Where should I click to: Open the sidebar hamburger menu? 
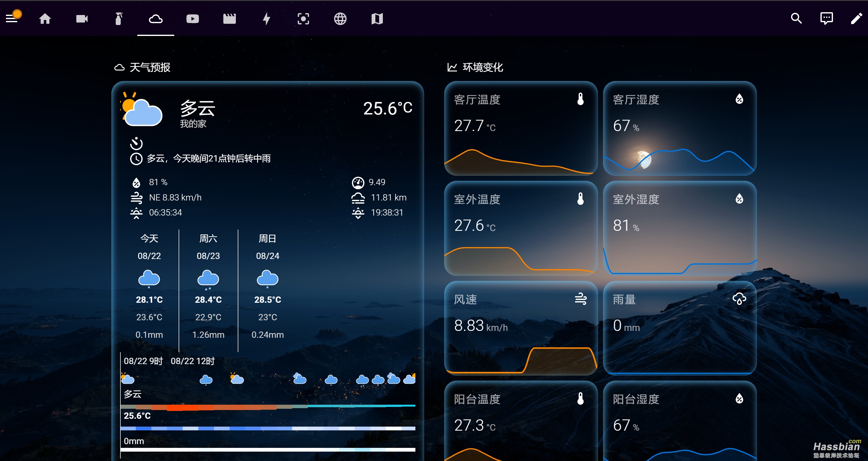[x=12, y=18]
